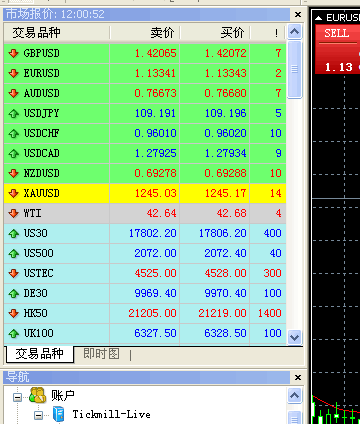The height and width of the screenshot is (424, 360).
Task: Click the Tickmill-Live server icon
Action: pos(59,414)
